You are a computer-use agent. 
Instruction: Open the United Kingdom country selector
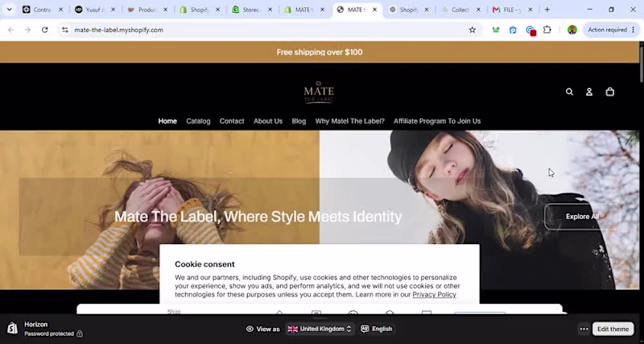320,329
